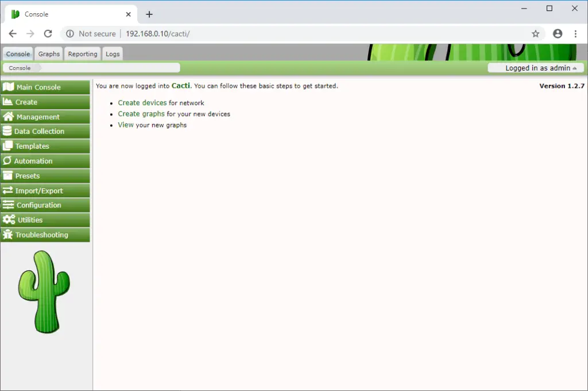588x391 pixels.
Task: Click the Create devices link
Action: [x=141, y=102]
